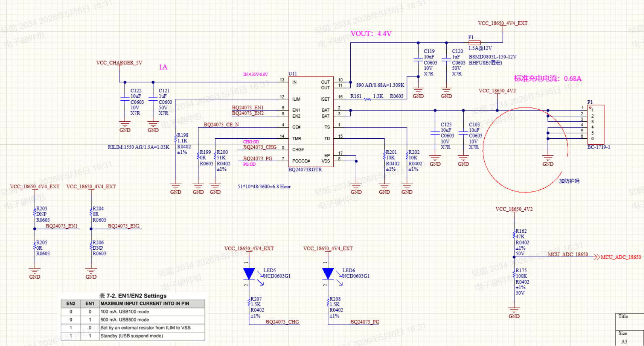Viewport: 644px width, 346px height.
Task: Select the R161 1.3K resistor
Action: click(368, 99)
